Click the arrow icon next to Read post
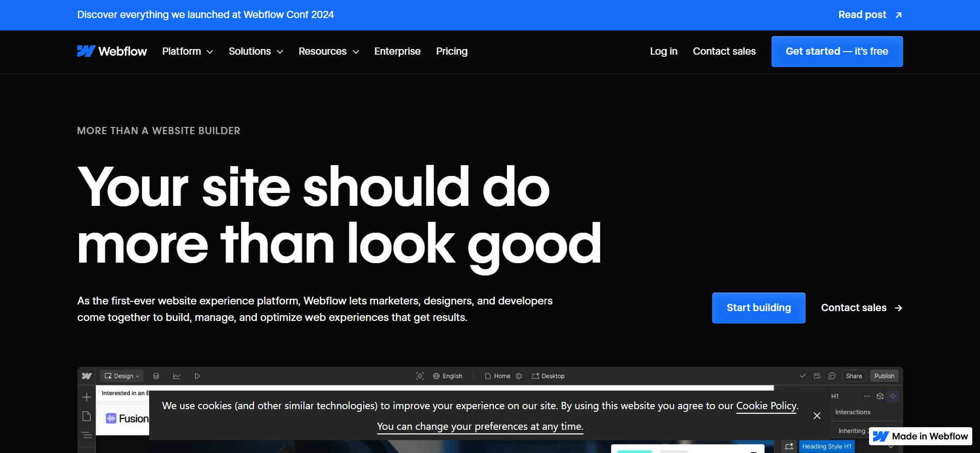The width and height of the screenshot is (980, 453). [898, 15]
